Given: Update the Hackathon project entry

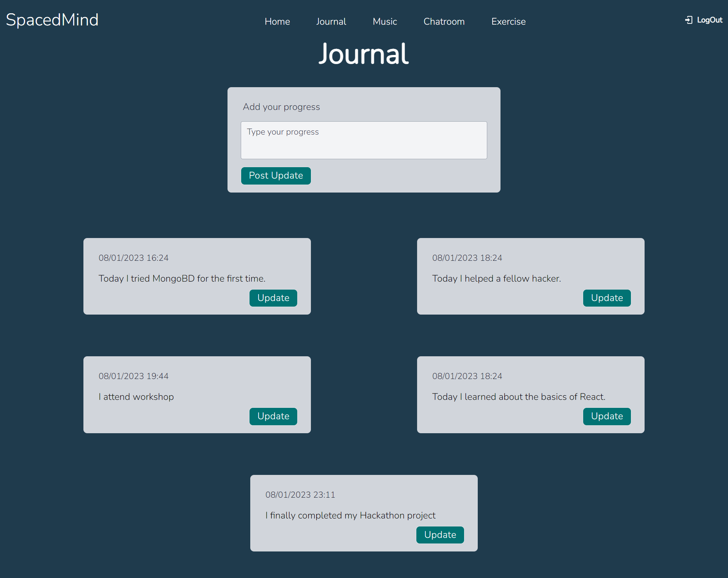Looking at the screenshot, I should click(440, 535).
